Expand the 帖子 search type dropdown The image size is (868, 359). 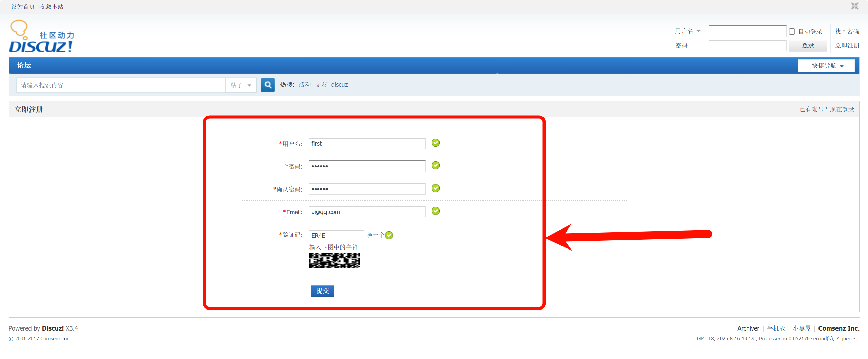point(241,85)
